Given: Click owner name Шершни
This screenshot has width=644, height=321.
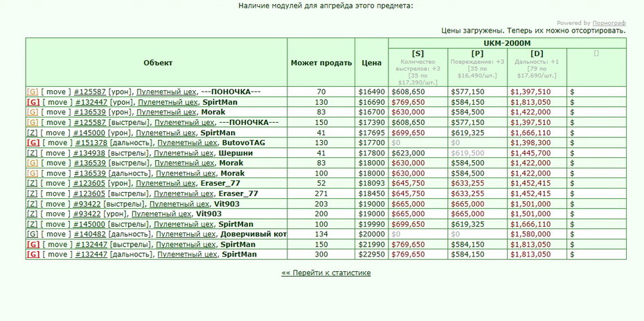Looking at the screenshot, I should coord(235,153).
